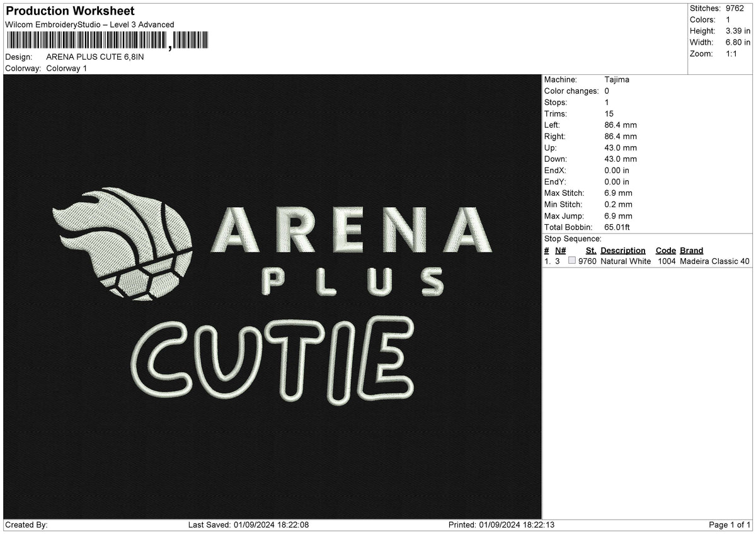The image size is (756, 534).
Task: Click design name 'ARENA PLUS CUTE 6,8IN'
Action: point(94,57)
